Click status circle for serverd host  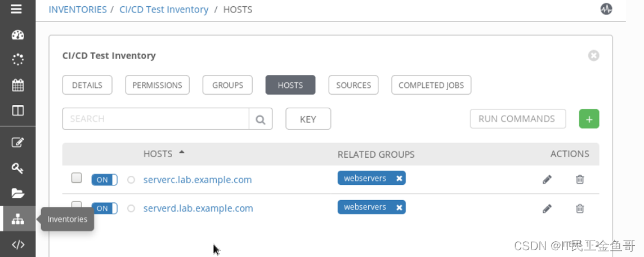click(x=131, y=209)
